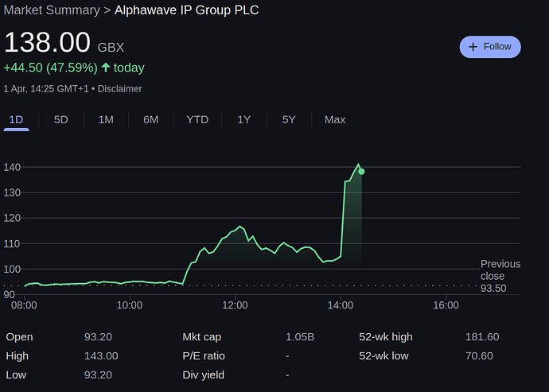Screen dimensions: 549x392
Task: Show the 1Y time range
Action: pyautogui.click(x=244, y=120)
